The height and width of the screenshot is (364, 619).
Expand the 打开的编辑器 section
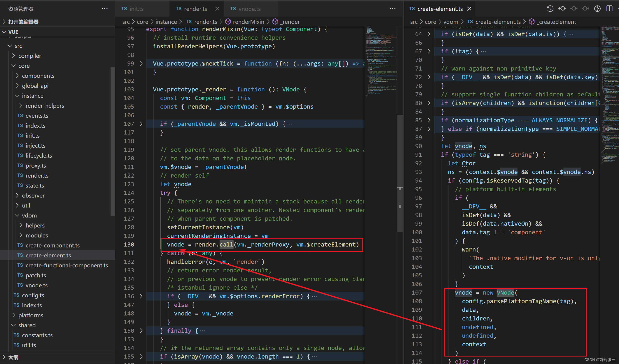pyautogui.click(x=57, y=22)
